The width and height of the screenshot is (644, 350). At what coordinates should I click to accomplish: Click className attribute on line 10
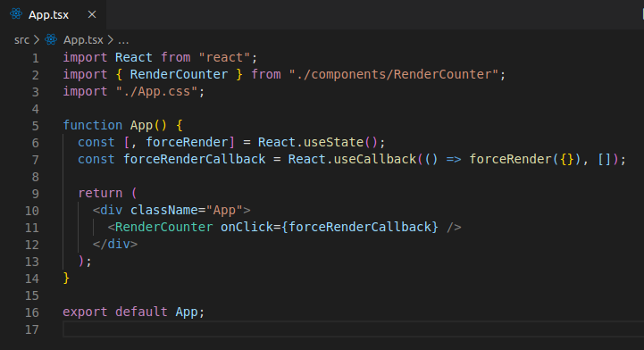point(163,210)
